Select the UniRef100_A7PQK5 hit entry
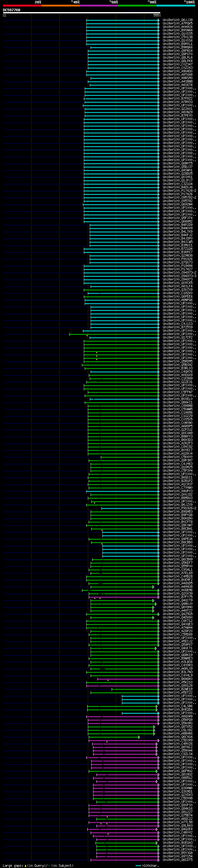Image resolution: width=198 pixels, height=868 pixels. click(178, 23)
